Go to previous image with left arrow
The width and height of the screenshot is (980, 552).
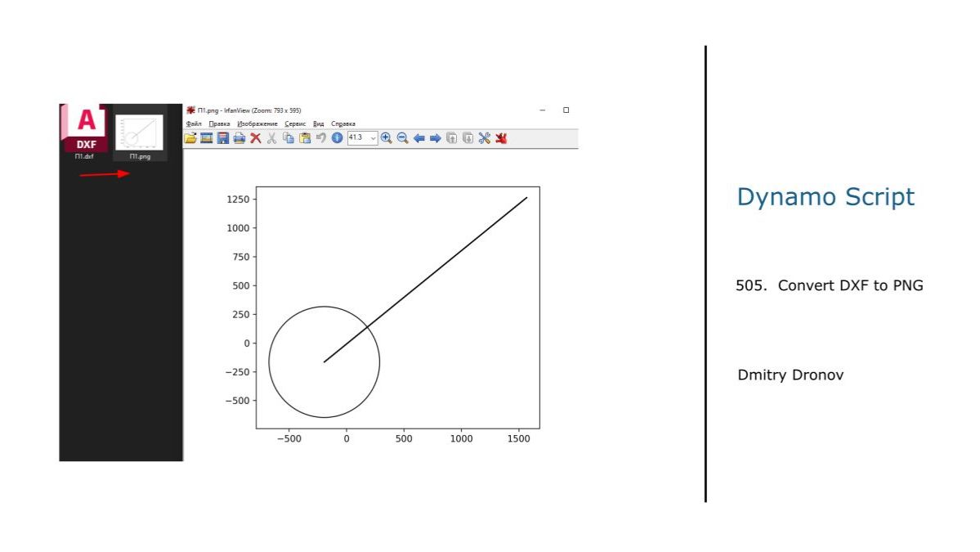pyautogui.click(x=418, y=138)
